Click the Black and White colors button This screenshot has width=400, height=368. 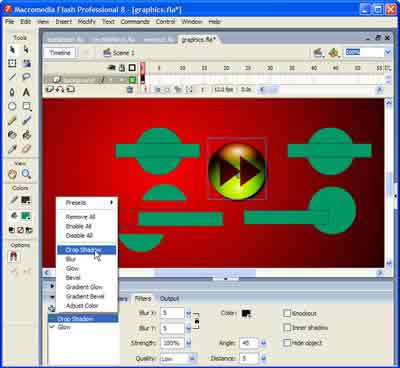(12, 230)
